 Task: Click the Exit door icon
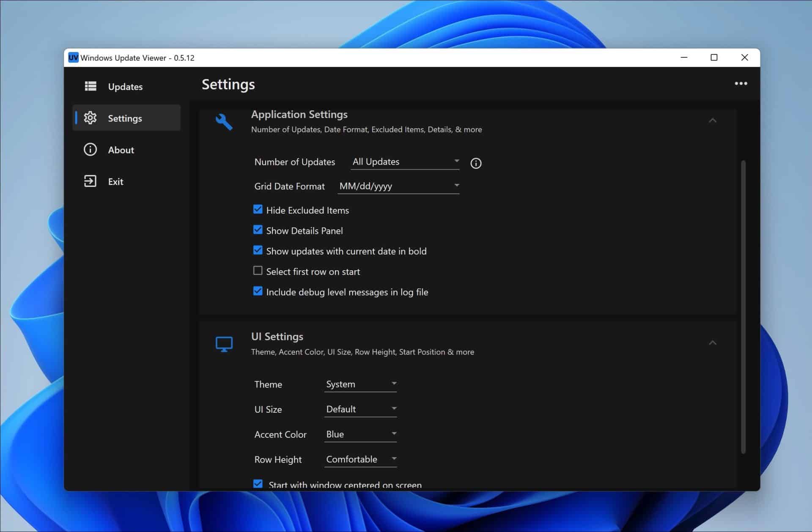click(x=90, y=181)
